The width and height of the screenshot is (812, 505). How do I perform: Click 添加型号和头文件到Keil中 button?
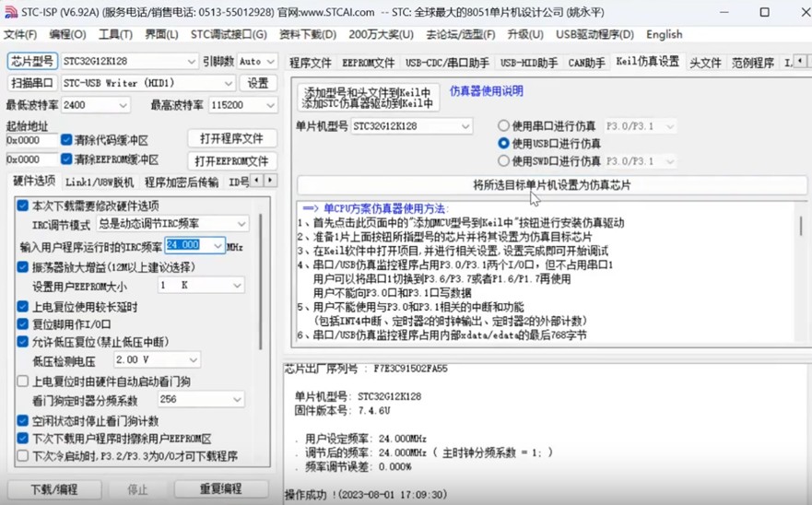368,98
